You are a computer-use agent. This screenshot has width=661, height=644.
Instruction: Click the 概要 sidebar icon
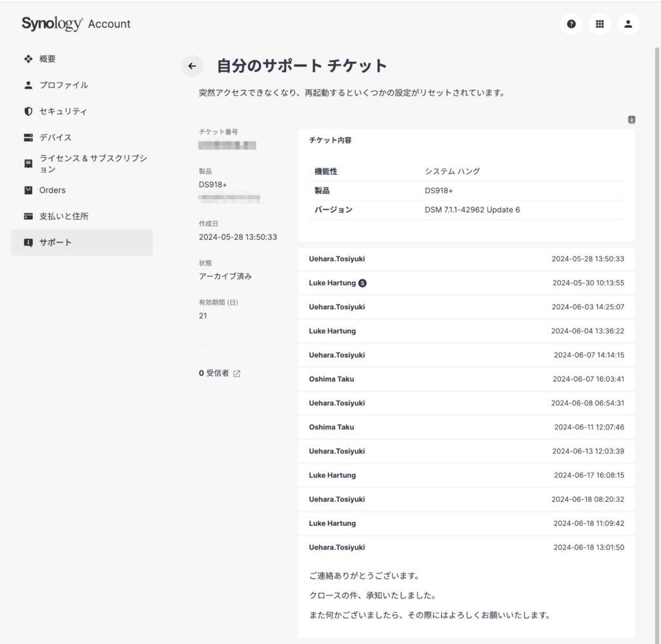pyautogui.click(x=28, y=59)
